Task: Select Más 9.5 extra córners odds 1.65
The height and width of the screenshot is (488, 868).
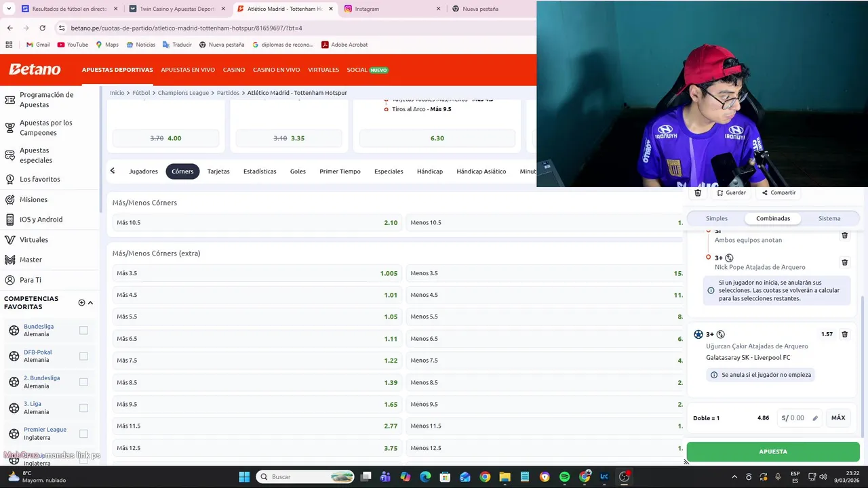Action: tap(257, 404)
